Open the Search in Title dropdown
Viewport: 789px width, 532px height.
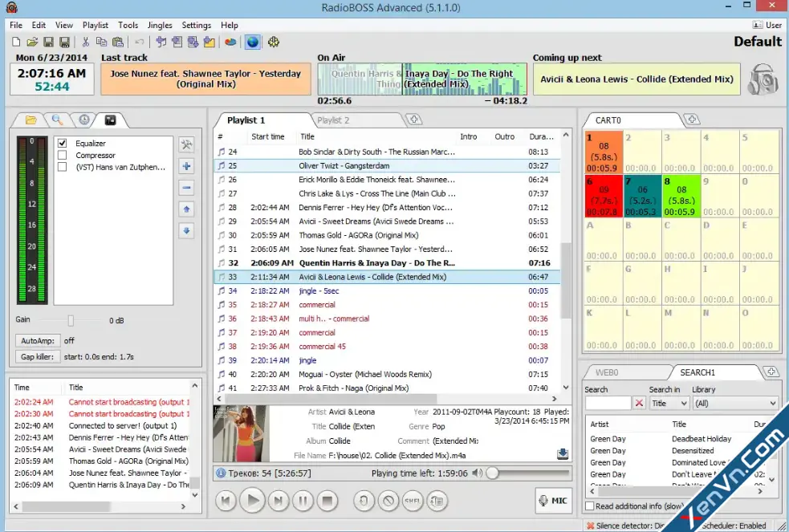669,404
